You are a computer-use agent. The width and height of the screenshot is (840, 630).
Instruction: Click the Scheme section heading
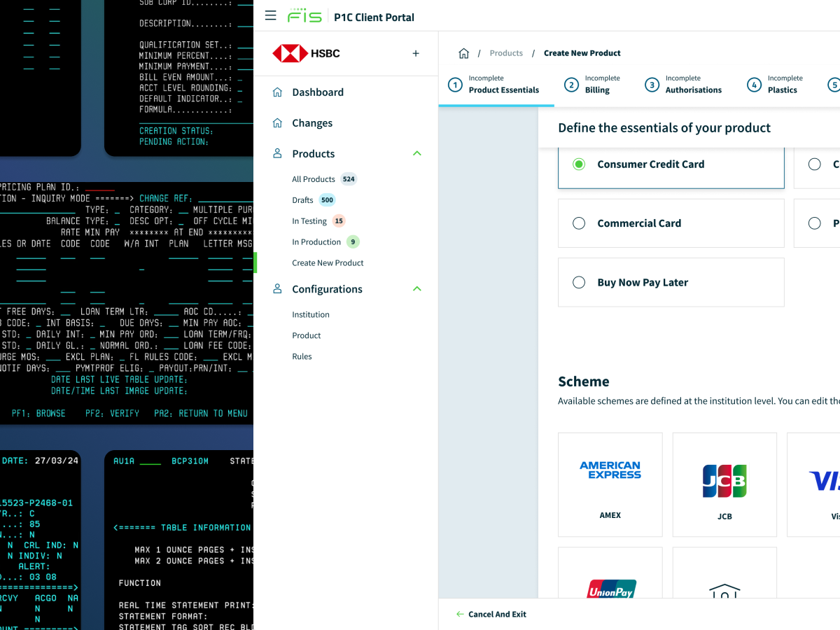[x=584, y=381]
